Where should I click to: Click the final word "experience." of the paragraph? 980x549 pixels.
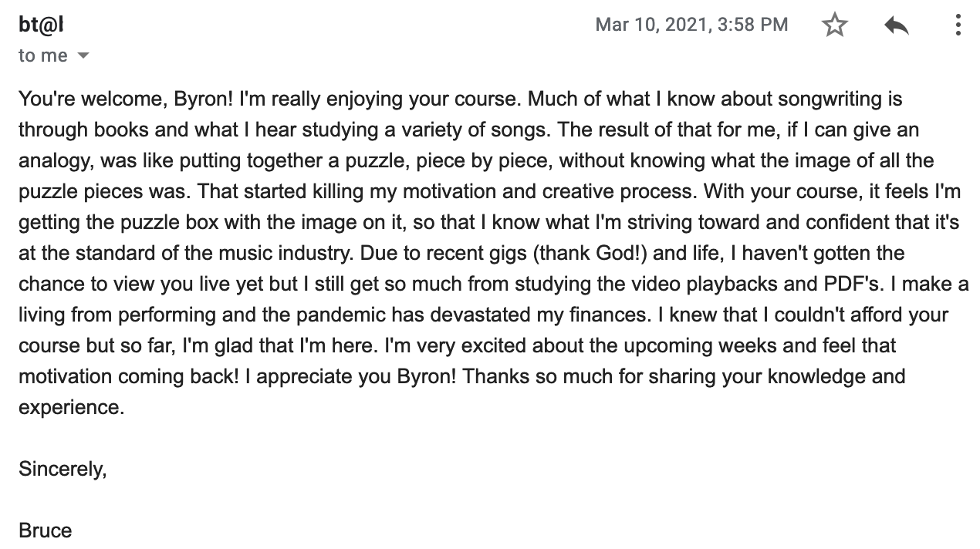[71, 407]
